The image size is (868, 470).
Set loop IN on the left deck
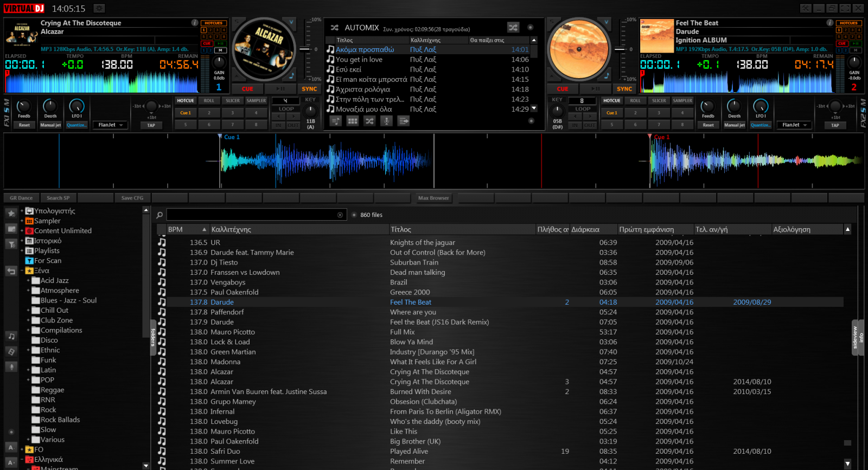pos(278,125)
